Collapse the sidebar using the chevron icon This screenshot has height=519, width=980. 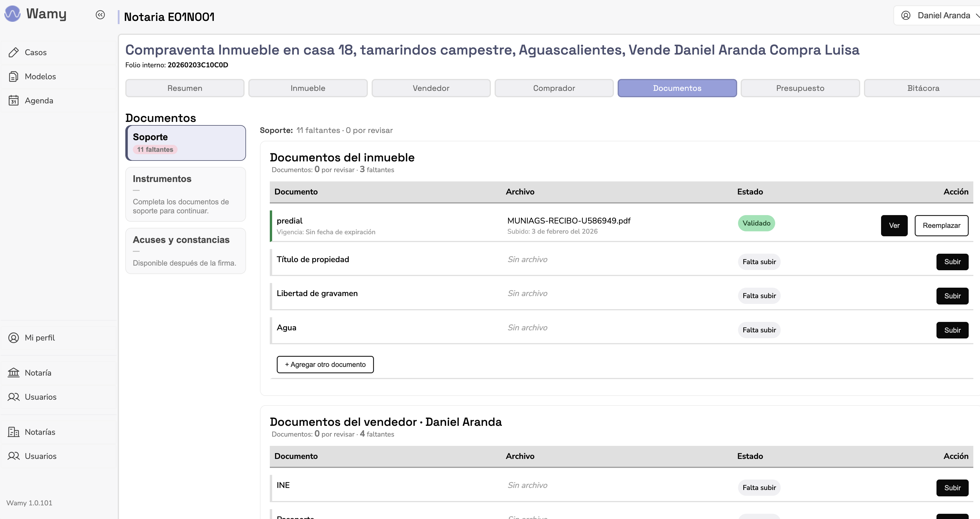pyautogui.click(x=100, y=15)
